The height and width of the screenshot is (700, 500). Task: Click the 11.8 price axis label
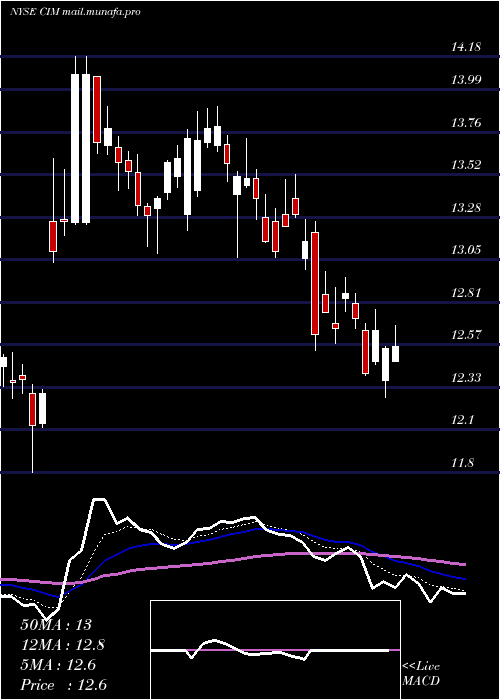[463, 462]
